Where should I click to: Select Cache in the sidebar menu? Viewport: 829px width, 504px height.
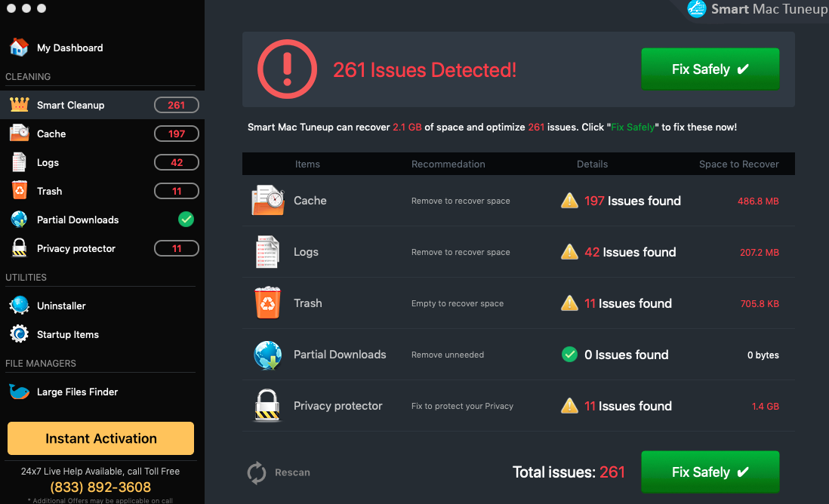click(x=51, y=134)
